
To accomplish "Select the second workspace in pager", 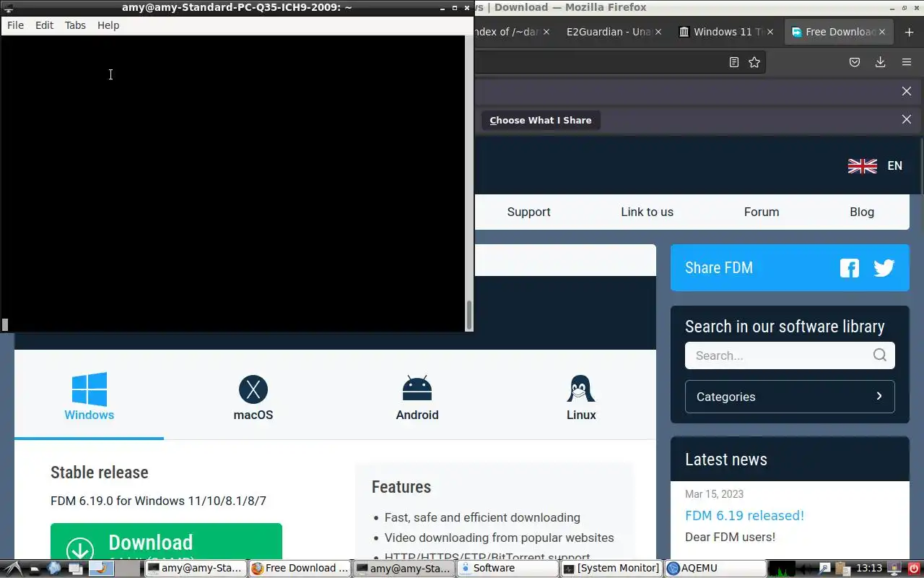I will 128,569.
